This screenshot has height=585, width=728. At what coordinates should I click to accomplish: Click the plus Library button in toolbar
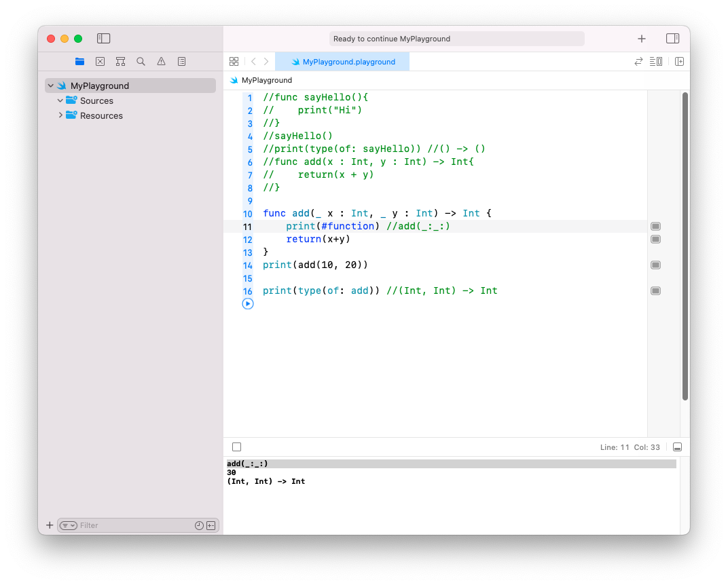tap(642, 39)
